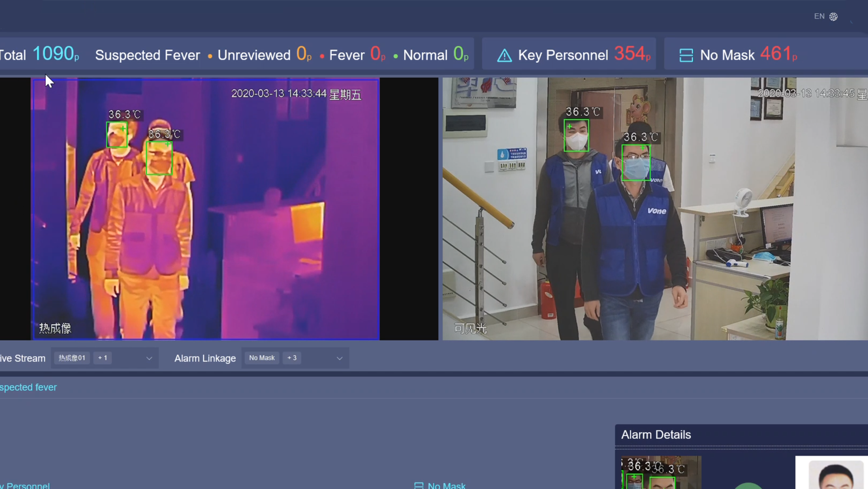Open the Key Personnel warning triangle icon
The height and width of the screenshot is (489, 868).
click(x=505, y=56)
